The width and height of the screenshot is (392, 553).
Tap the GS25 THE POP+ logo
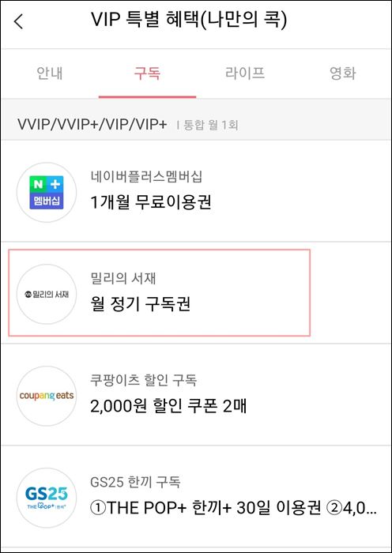(x=47, y=498)
